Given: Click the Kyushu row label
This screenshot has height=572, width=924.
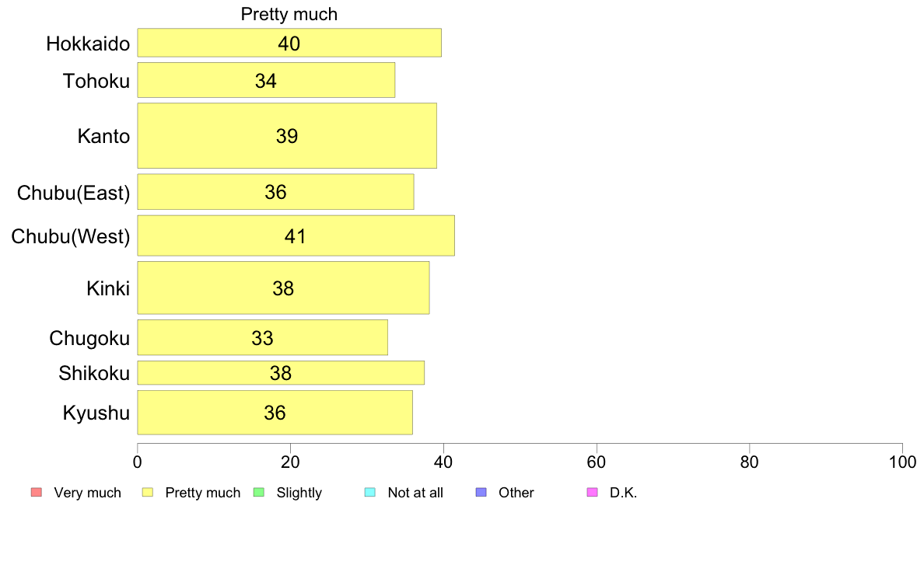Looking at the screenshot, I should coord(96,413).
